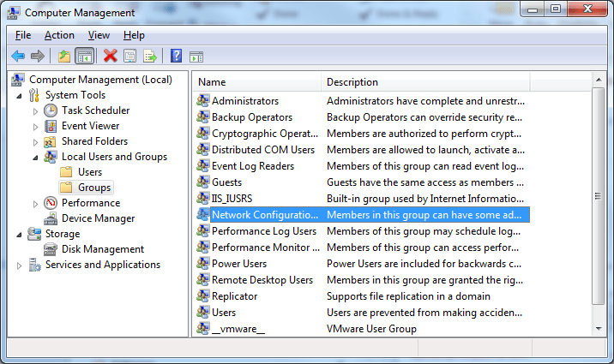Select the Administrators group icon
The image size is (614, 364).
coord(203,100)
